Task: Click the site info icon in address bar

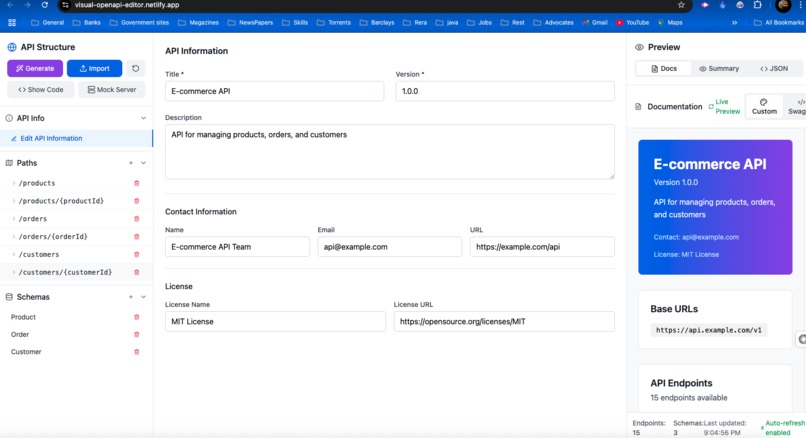Action: (x=65, y=5)
